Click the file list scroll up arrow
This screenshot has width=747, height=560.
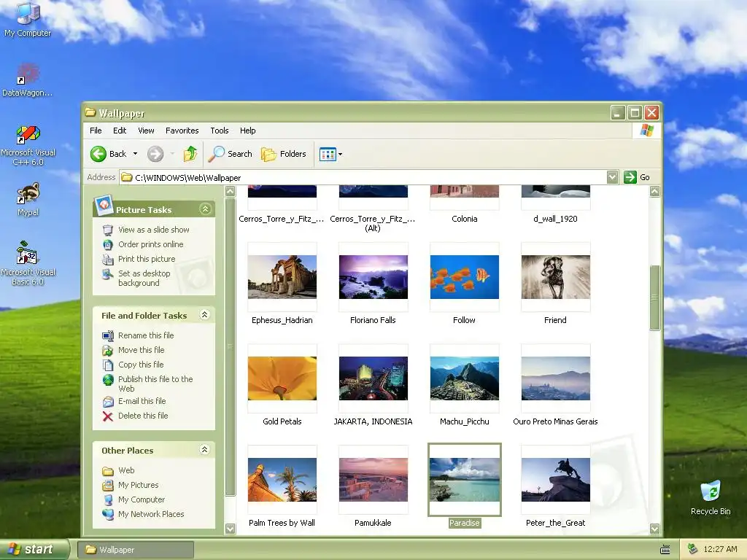pos(655,192)
